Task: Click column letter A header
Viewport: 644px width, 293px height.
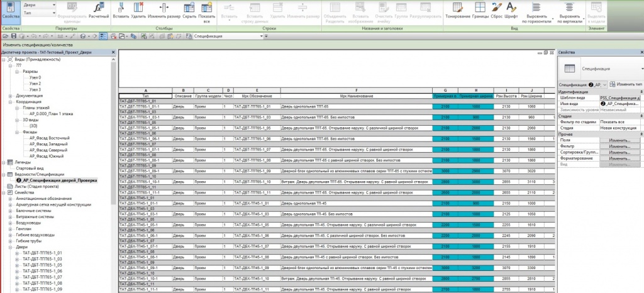Action: point(145,91)
